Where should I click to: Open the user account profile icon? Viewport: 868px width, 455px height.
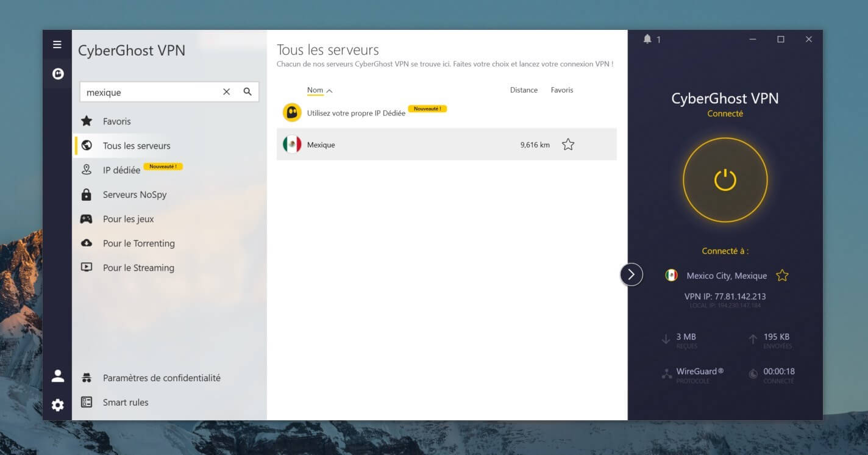[58, 376]
